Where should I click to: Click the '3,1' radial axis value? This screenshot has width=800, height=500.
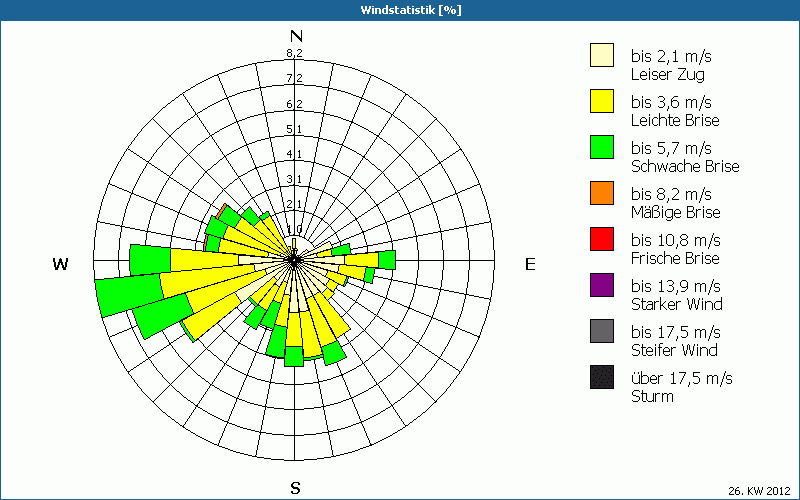click(x=294, y=179)
